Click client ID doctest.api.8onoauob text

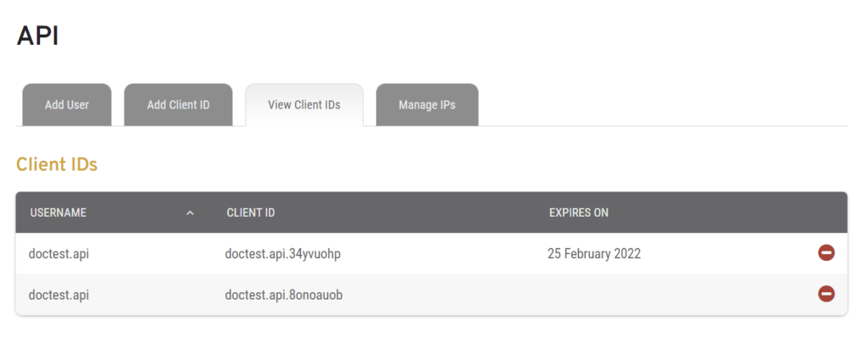pos(284,295)
